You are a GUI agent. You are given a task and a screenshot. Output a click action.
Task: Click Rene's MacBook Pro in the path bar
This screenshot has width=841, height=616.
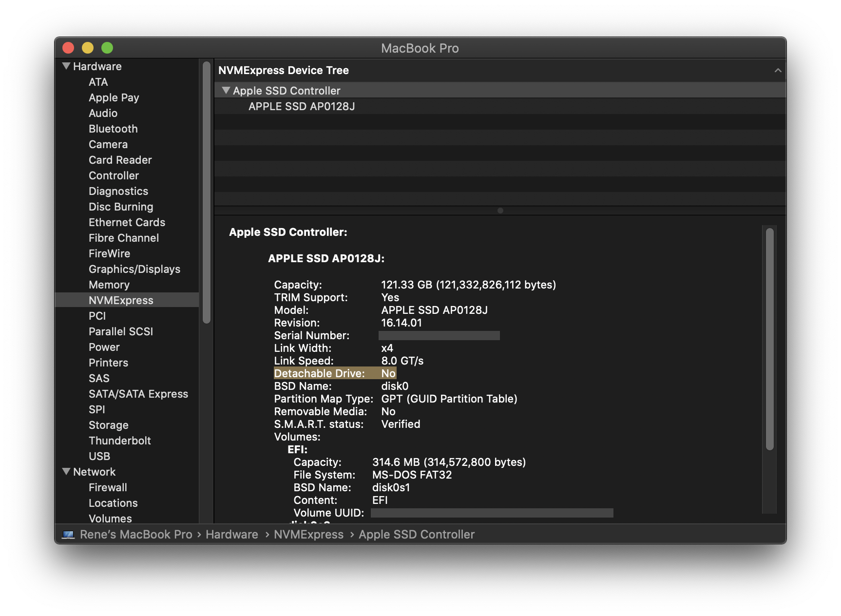tap(136, 535)
